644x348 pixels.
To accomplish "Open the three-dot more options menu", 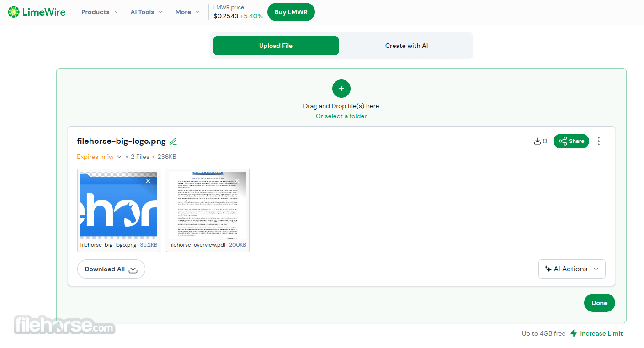I will (599, 141).
